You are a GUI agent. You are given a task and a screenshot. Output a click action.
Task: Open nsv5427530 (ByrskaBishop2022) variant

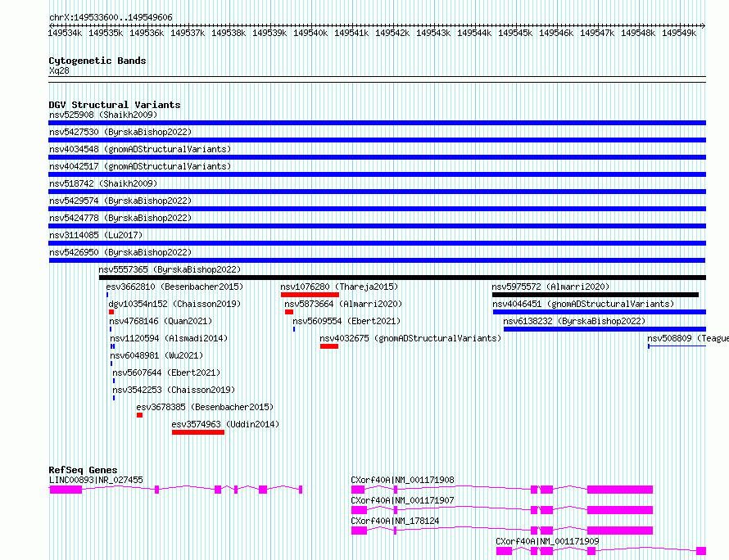click(120, 132)
